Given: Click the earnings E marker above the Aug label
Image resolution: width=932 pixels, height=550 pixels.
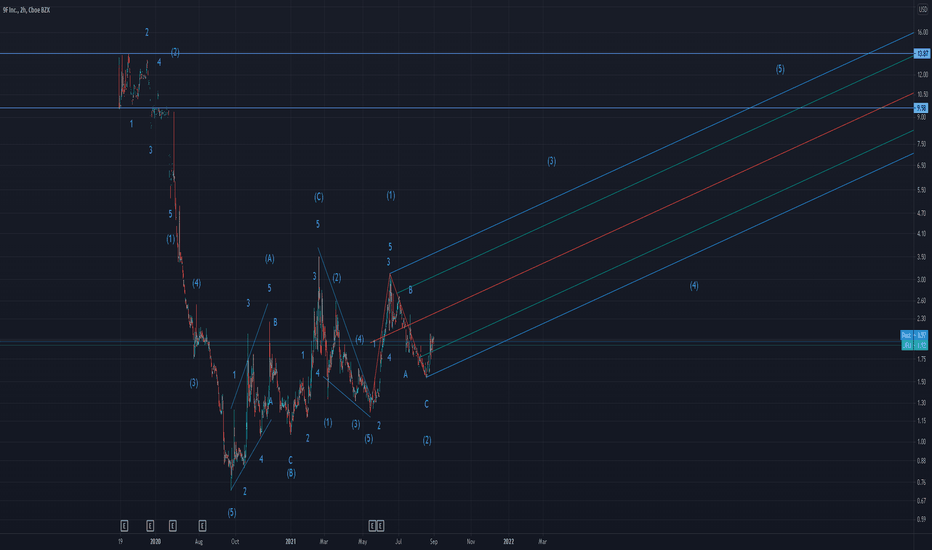Looking at the screenshot, I should (202, 526).
